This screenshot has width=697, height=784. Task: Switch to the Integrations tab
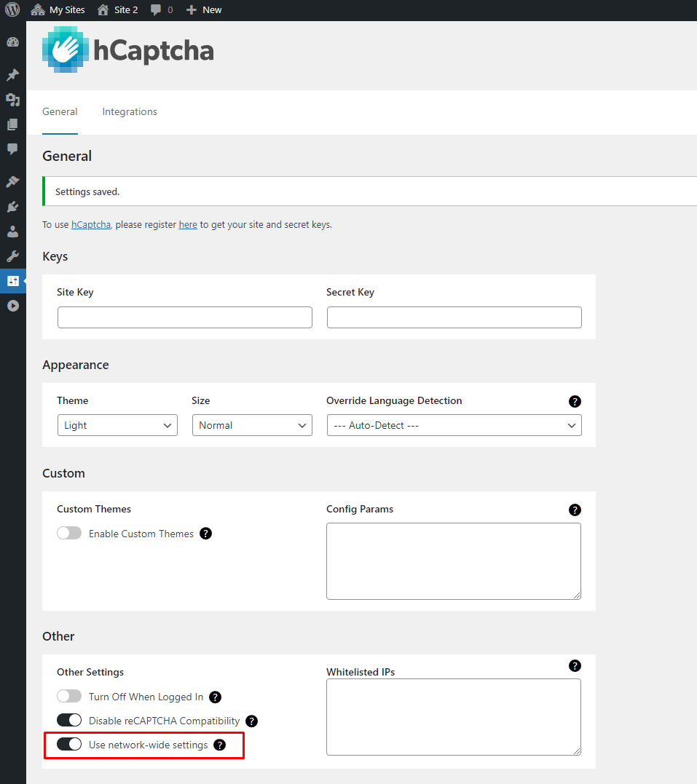tap(130, 111)
